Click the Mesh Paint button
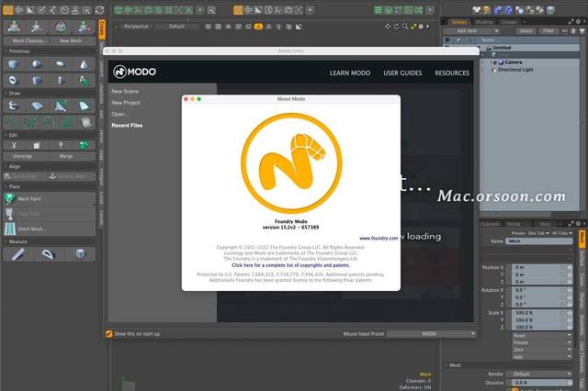 (x=49, y=199)
